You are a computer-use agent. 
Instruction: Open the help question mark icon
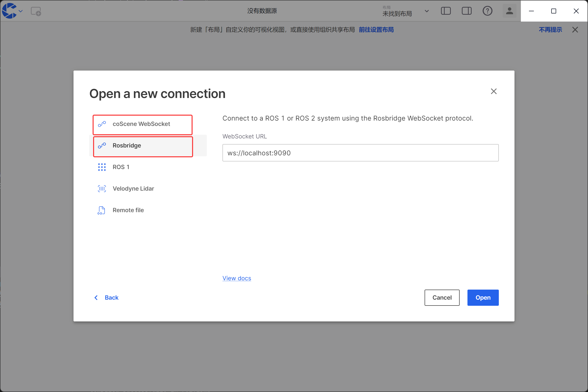[487, 11]
